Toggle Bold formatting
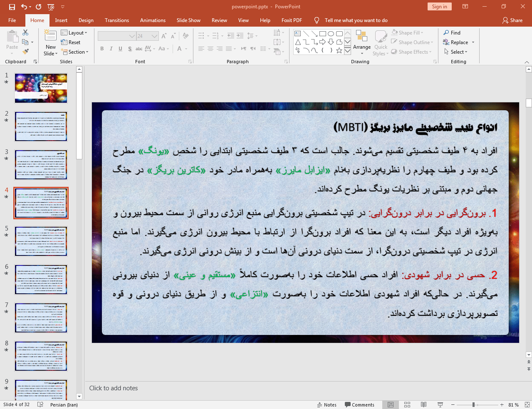The image size is (532, 409). pos(102,49)
